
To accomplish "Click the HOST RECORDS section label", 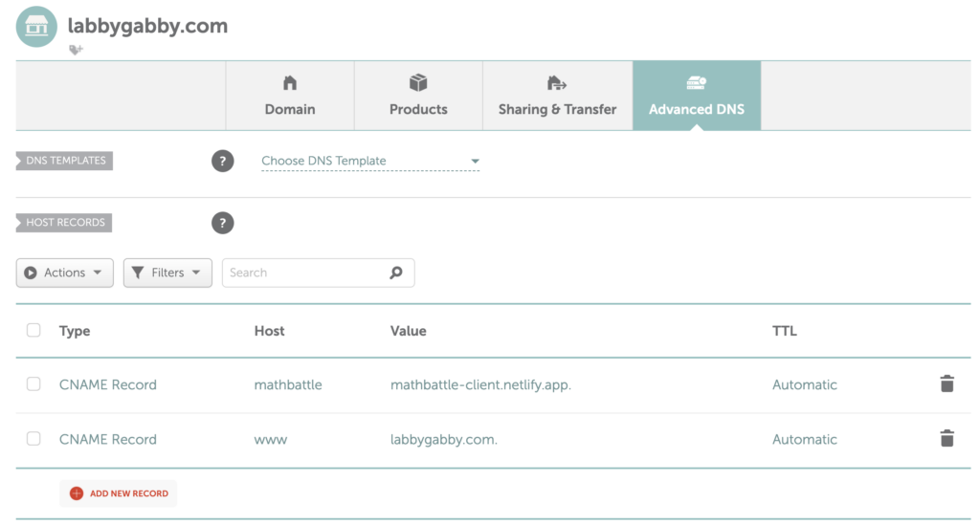I will [x=64, y=222].
